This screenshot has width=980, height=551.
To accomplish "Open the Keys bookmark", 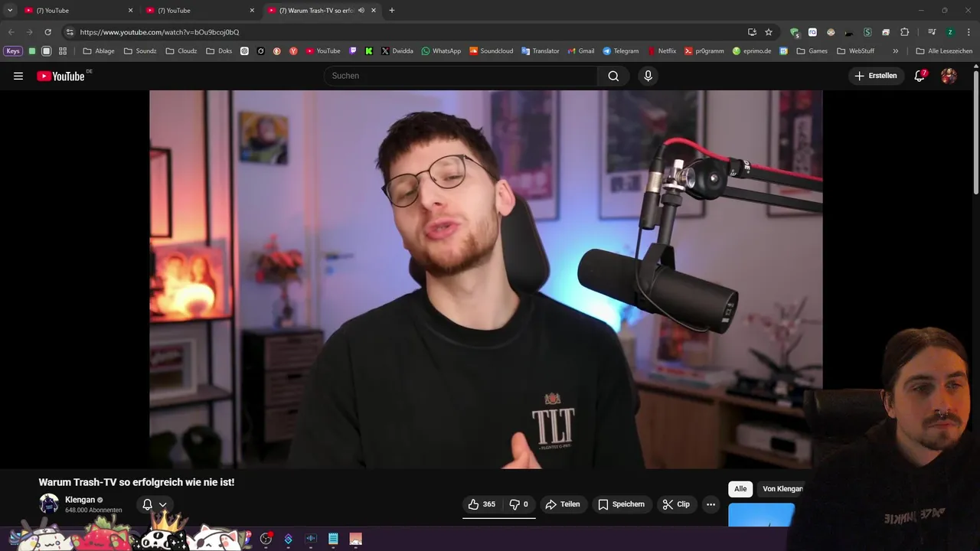I will tap(13, 51).
